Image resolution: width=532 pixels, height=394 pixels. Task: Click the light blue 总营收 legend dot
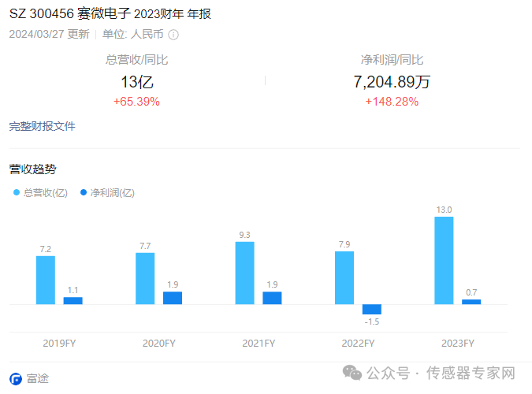pos(16,192)
